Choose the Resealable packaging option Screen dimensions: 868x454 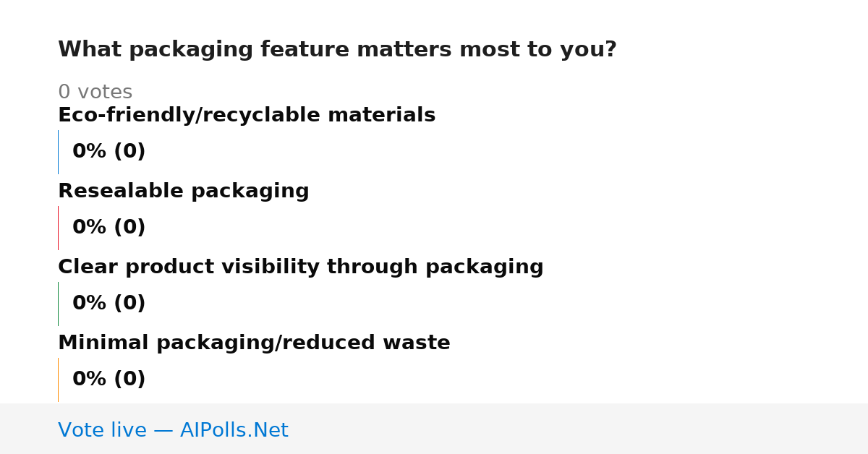pyautogui.click(x=184, y=192)
